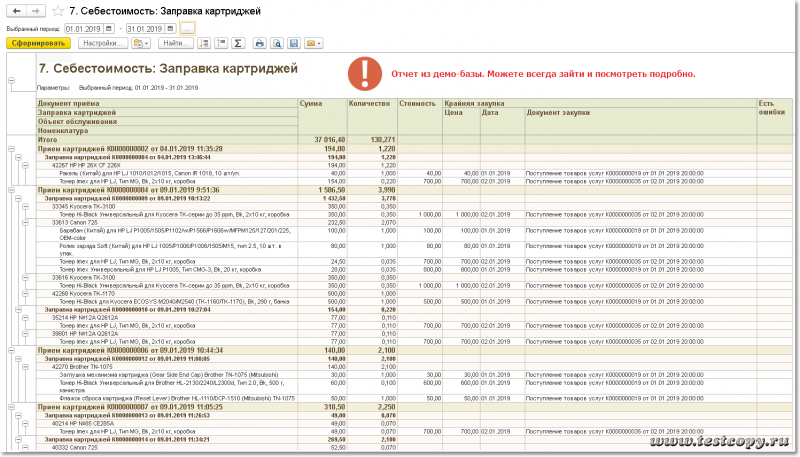Collapse group Заправка картриджей К0000000009
The height and width of the screenshot is (457, 800).
point(18,198)
